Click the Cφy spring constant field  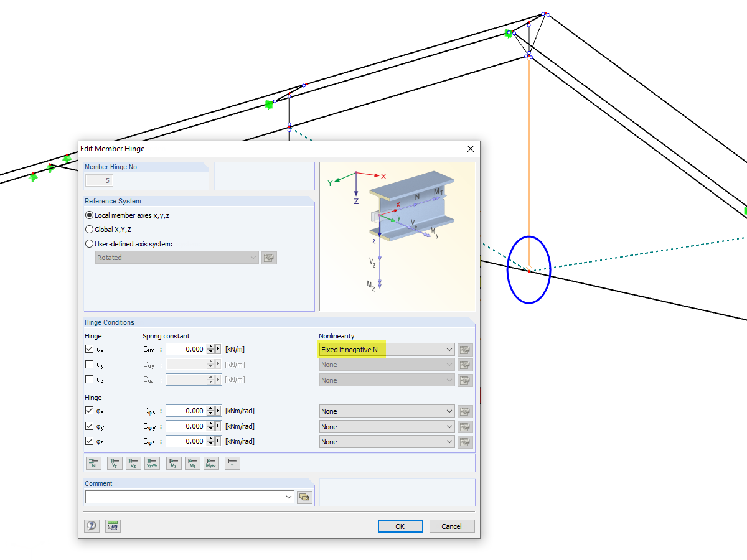[186, 426]
